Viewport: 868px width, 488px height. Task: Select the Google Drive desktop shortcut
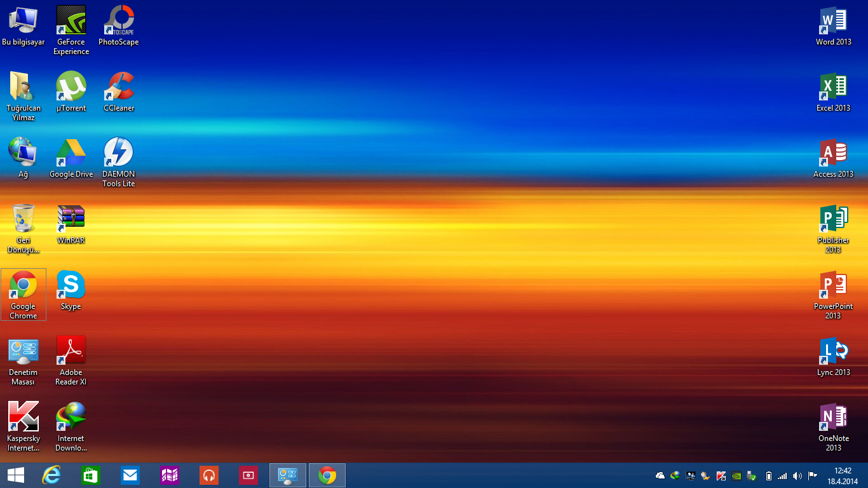(71, 158)
